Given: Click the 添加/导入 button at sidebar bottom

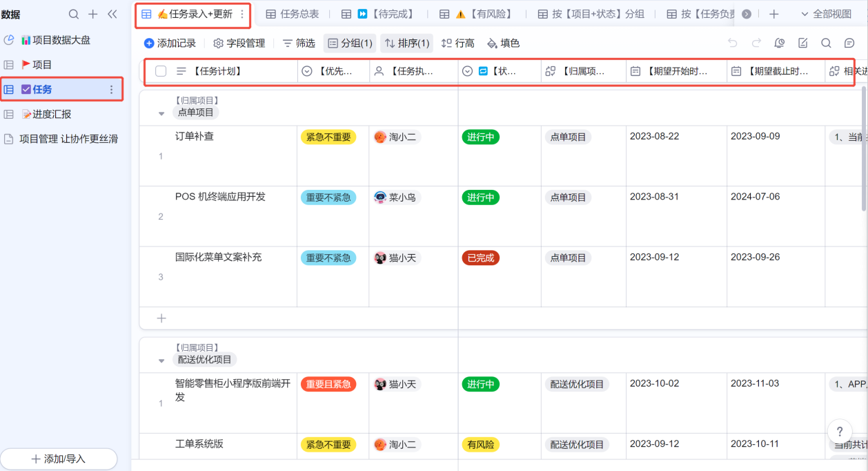Looking at the screenshot, I should [x=59, y=459].
